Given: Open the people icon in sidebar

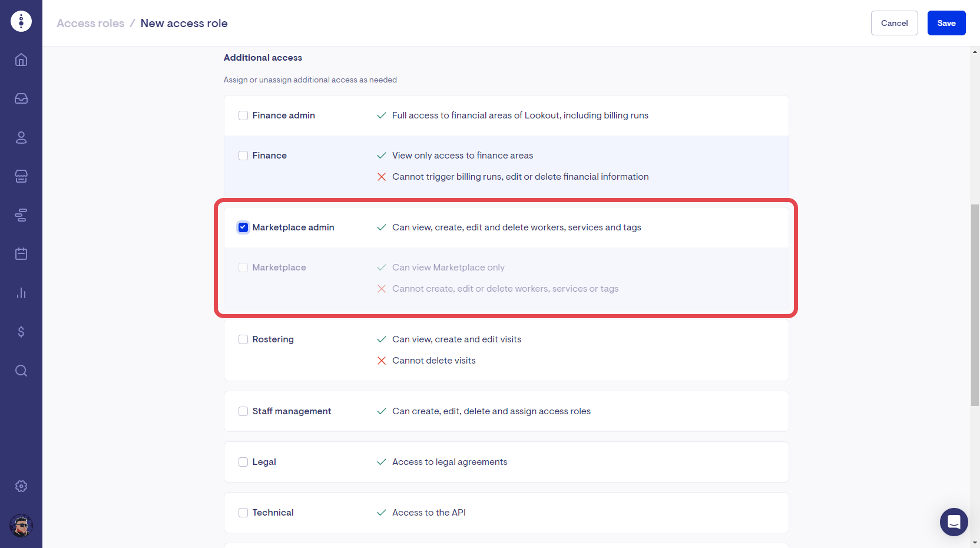Looking at the screenshot, I should 21,137.
